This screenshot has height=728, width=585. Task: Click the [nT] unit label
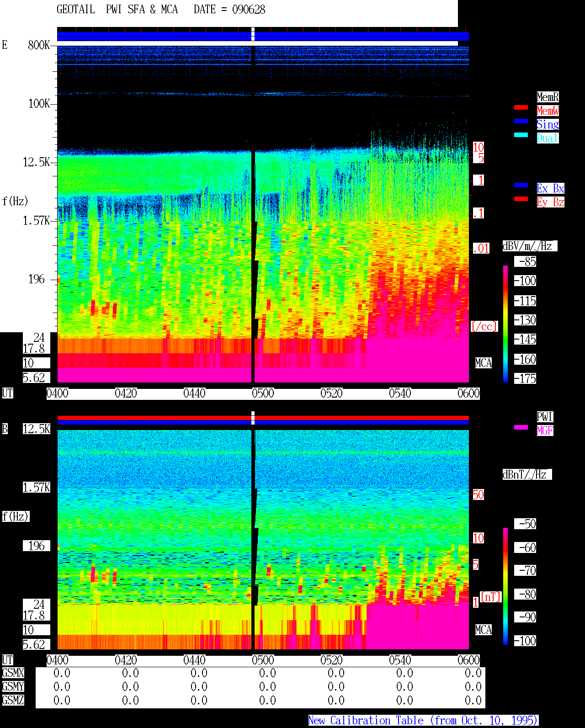[491, 597]
